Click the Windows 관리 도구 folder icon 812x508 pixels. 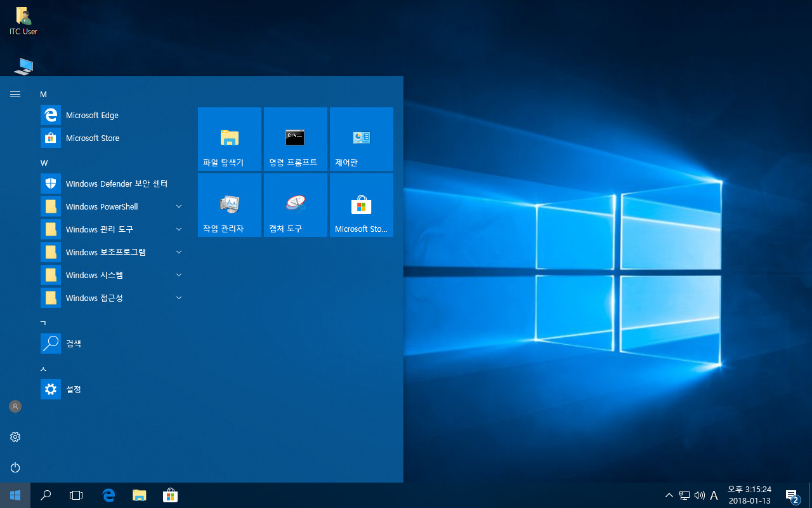coord(51,229)
